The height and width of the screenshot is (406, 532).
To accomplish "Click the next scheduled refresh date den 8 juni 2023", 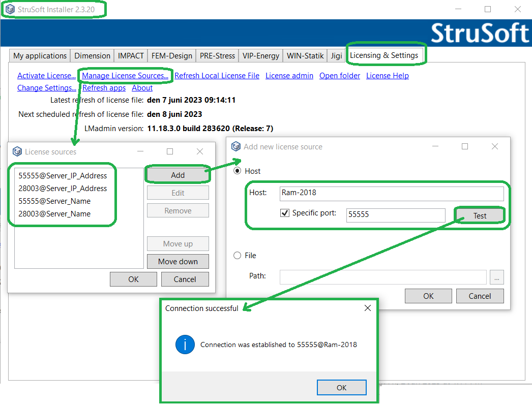I will click(x=174, y=114).
